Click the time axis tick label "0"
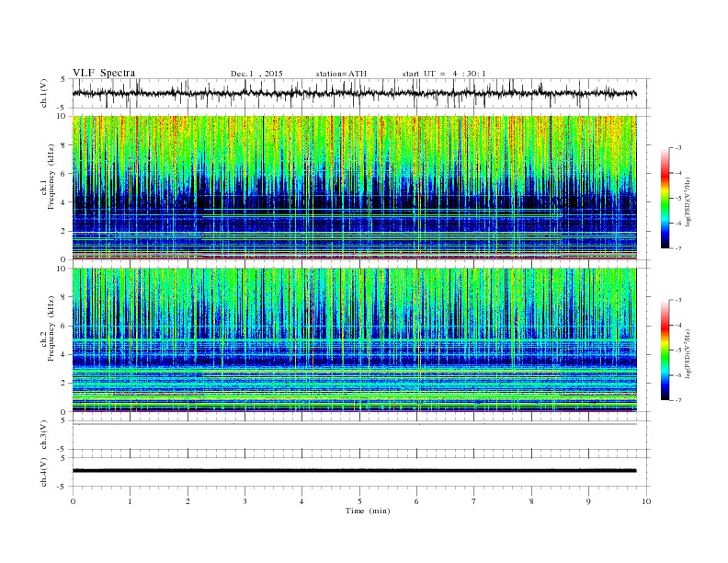The image size is (728, 563). tap(73, 501)
